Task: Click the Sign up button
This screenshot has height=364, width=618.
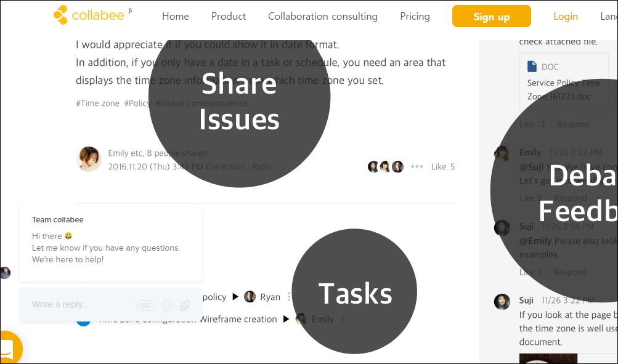Action: (492, 16)
